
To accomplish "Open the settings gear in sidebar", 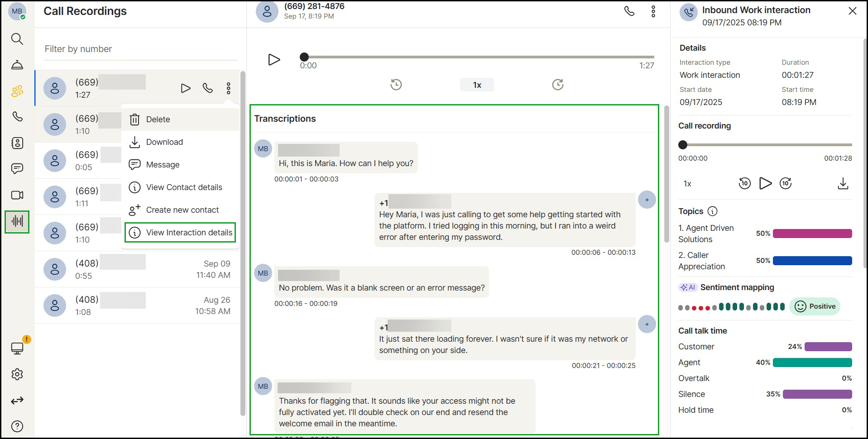I will pos(17,374).
